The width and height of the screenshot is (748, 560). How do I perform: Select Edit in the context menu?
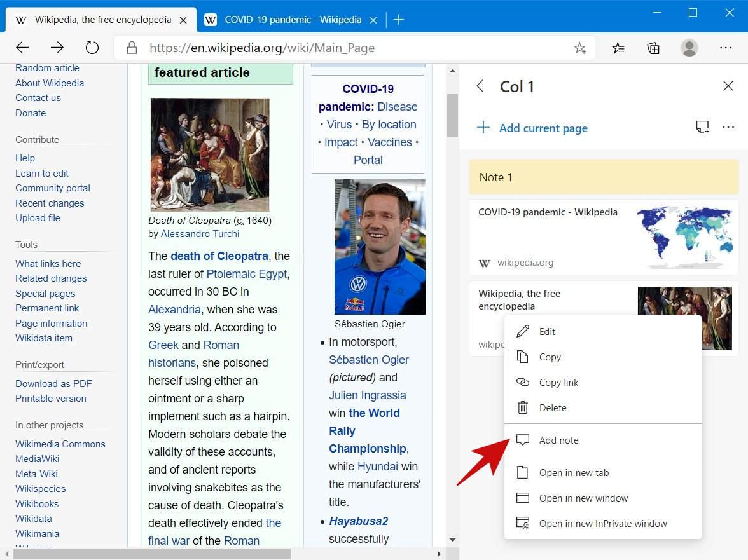coord(603,331)
